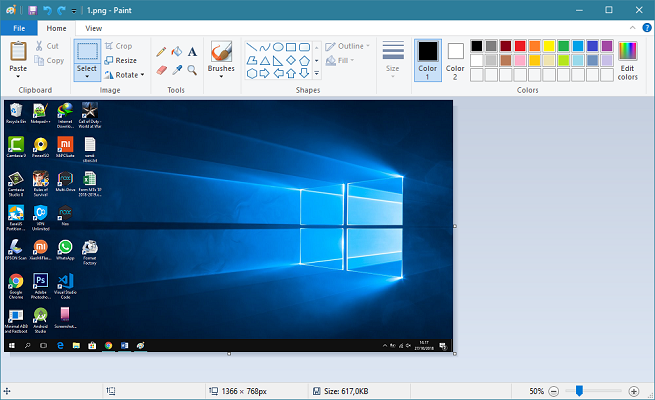Choose the Oval shape

pos(278,47)
